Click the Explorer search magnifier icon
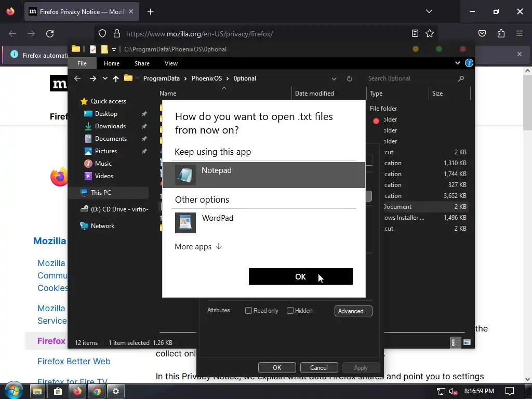 (x=461, y=79)
